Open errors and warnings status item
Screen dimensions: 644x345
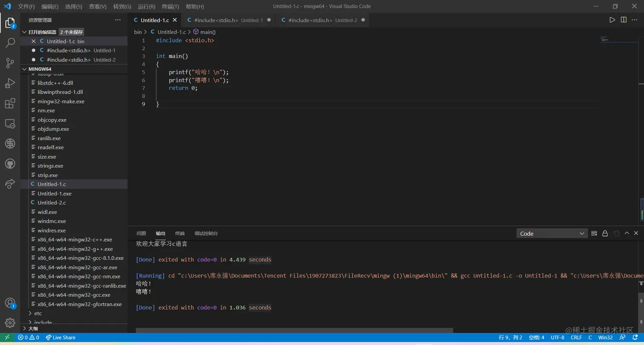pyautogui.click(x=29, y=337)
